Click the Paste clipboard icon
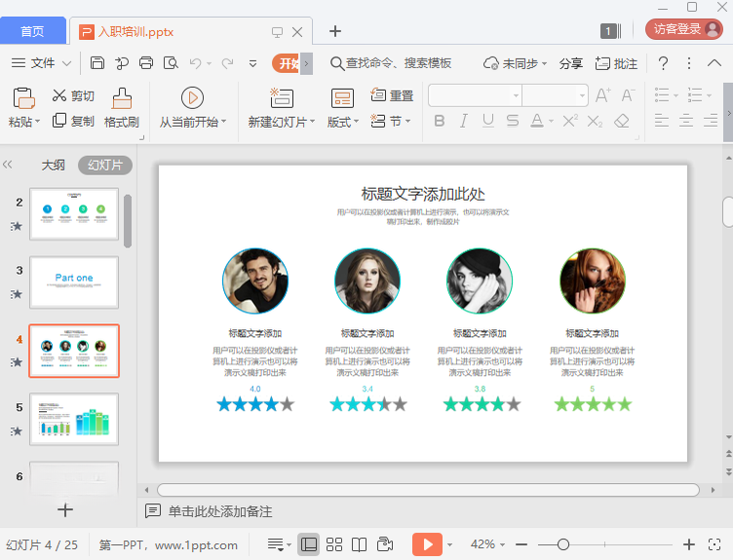Image resolution: width=733 pixels, height=560 pixels. (23, 98)
